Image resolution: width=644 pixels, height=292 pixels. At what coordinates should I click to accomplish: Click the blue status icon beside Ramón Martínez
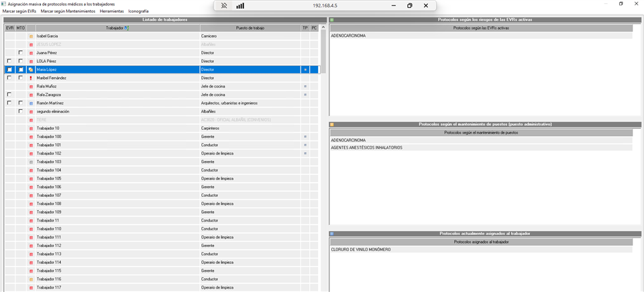click(31, 103)
